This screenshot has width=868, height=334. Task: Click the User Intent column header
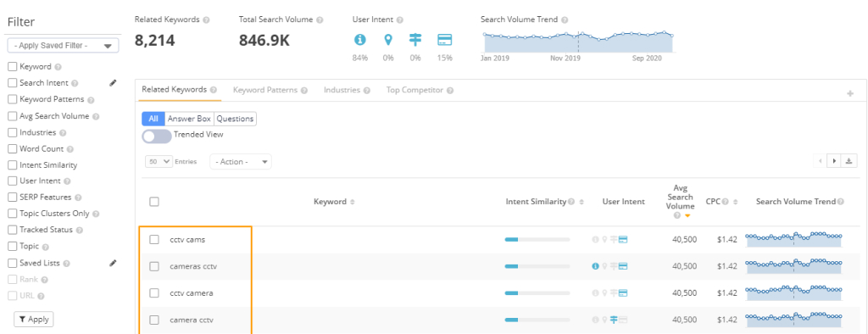click(x=623, y=202)
